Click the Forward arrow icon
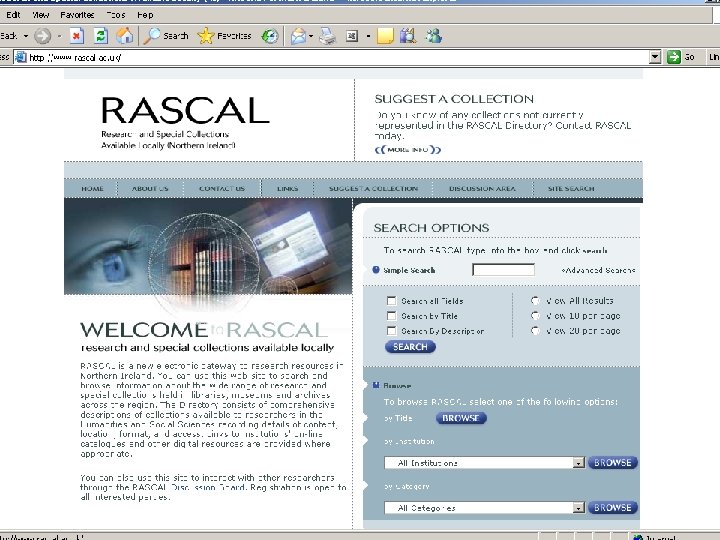 (43, 36)
